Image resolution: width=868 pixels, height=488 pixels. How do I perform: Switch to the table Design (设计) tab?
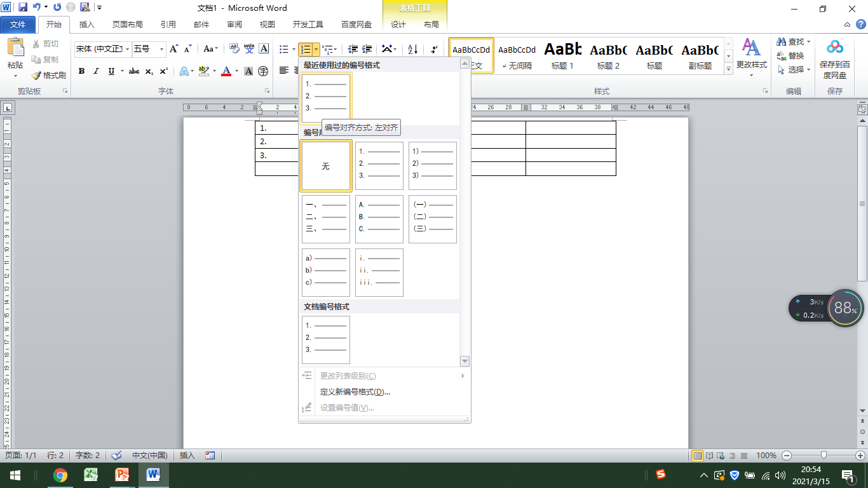click(398, 25)
